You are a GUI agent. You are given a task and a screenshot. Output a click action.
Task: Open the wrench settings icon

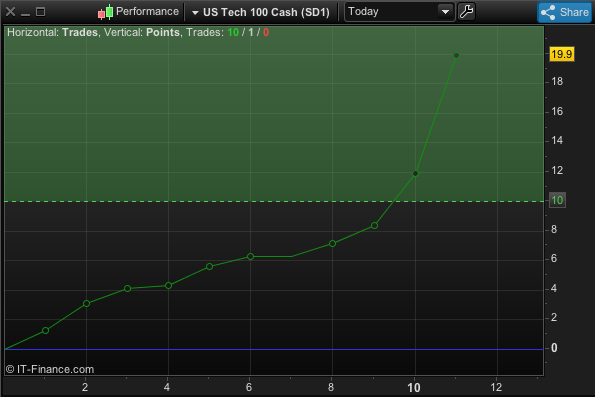(466, 12)
